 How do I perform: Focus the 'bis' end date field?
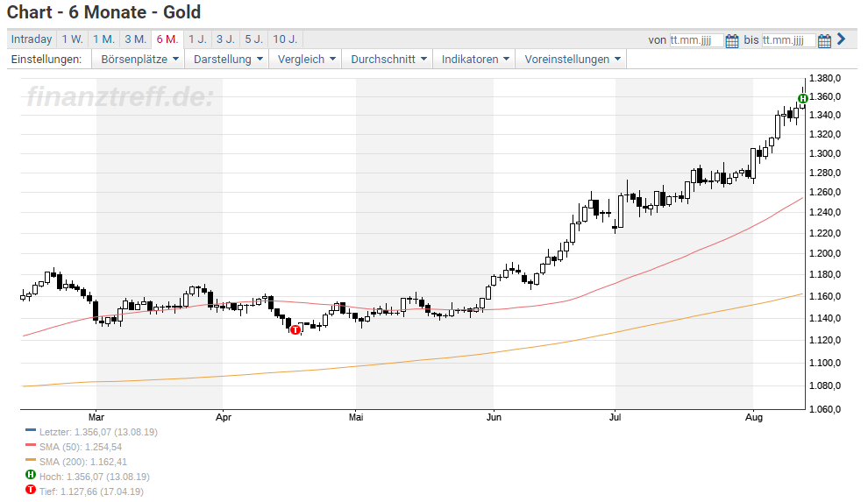point(788,40)
